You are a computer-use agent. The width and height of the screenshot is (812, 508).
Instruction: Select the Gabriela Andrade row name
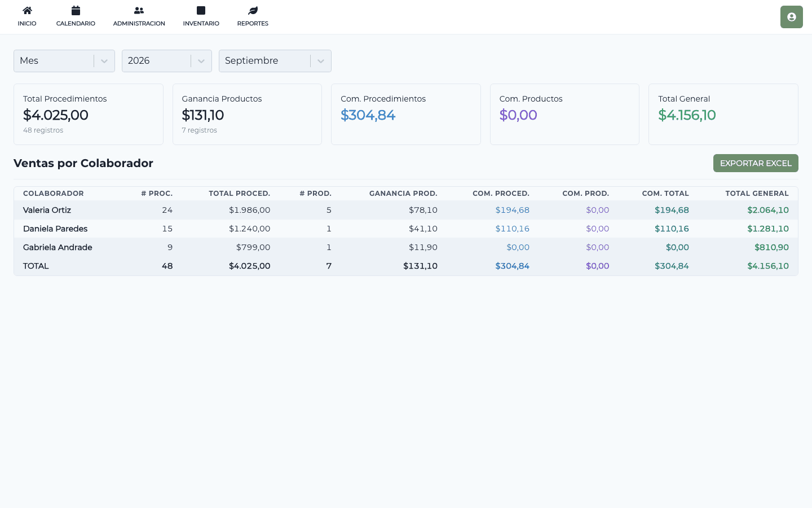[58, 247]
